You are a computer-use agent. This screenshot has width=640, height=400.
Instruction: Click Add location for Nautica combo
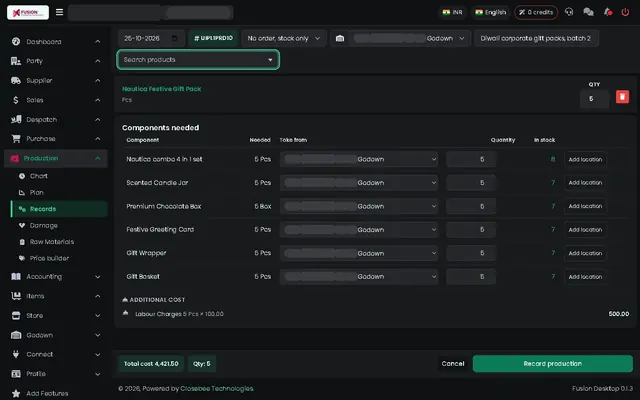585,159
